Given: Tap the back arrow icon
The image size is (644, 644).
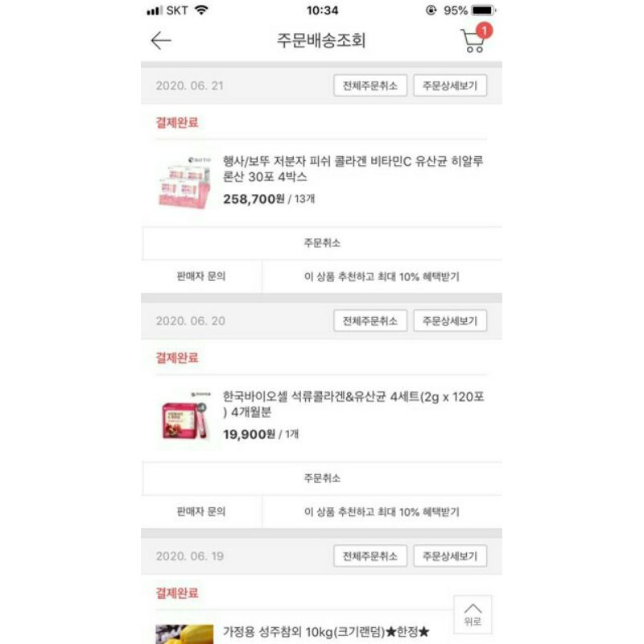Looking at the screenshot, I should (x=160, y=41).
